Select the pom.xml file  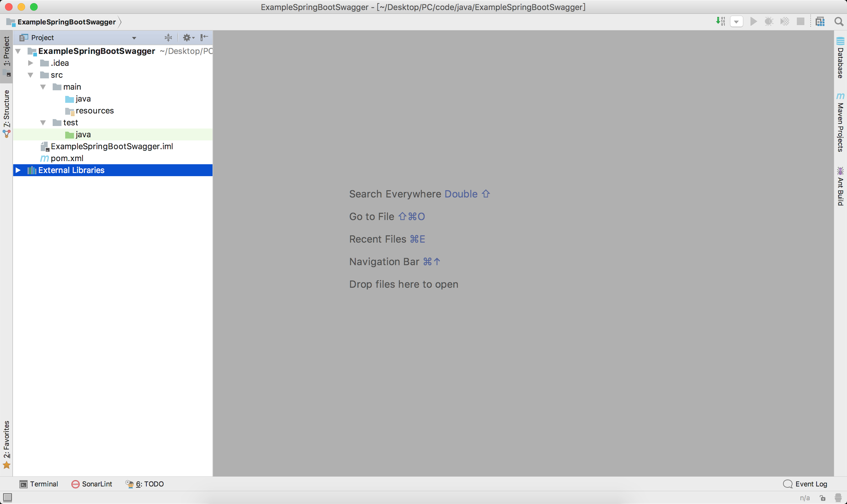point(113,158)
